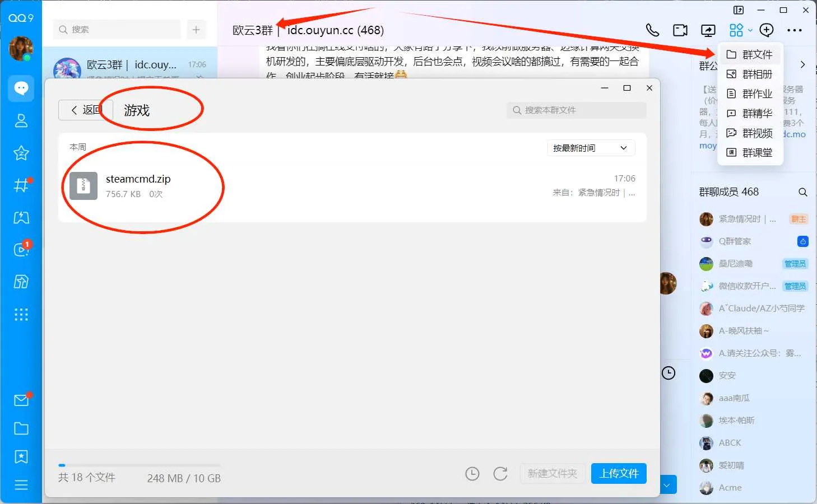Screen dimensions: 817x504
Task: Open the more apps grid icon
Action: pyautogui.click(x=21, y=314)
